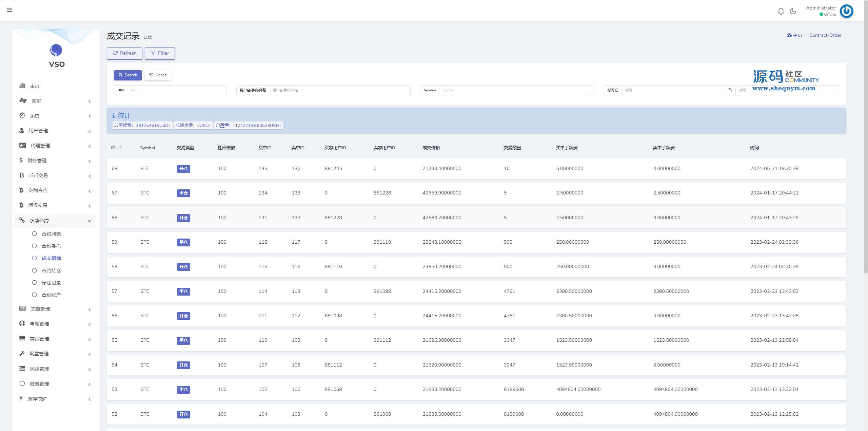Click the 系统 gear sidebar icon
The image size is (868, 431).
click(22, 115)
